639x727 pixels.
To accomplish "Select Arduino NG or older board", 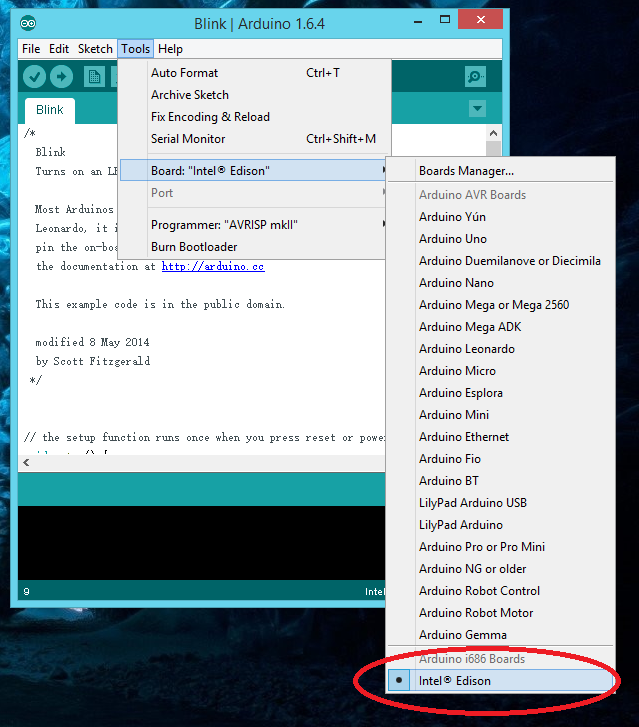I will (501, 569).
